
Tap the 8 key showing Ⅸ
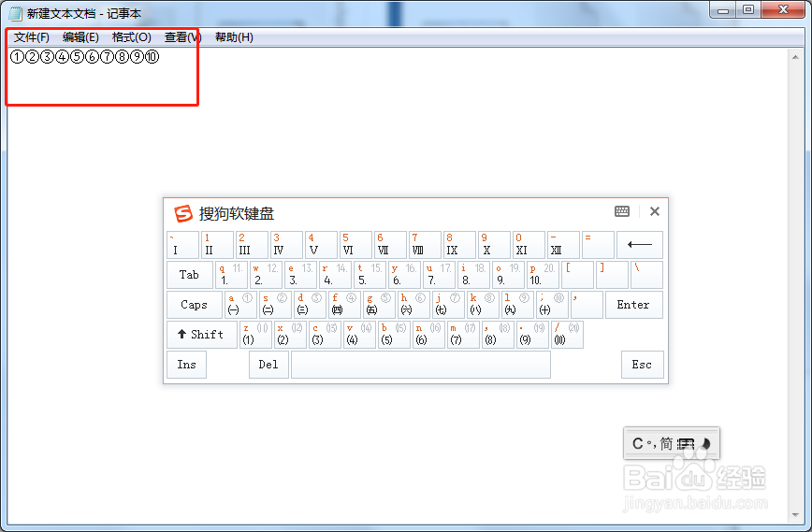tap(459, 245)
